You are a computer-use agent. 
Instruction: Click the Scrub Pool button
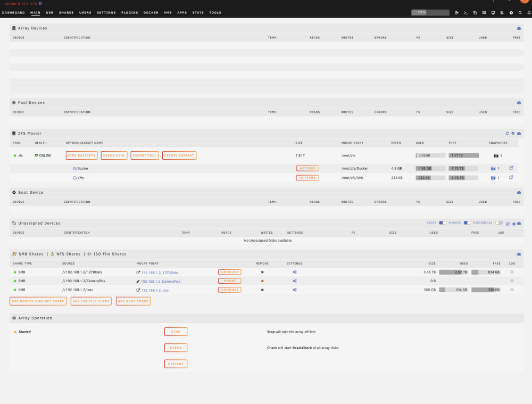pos(114,155)
